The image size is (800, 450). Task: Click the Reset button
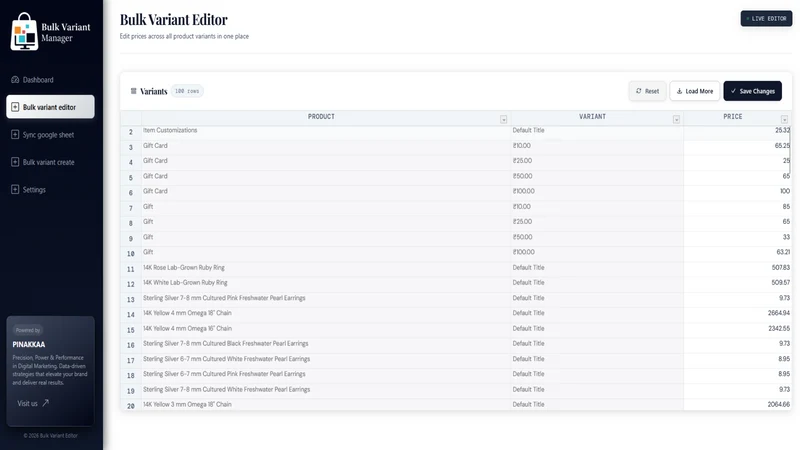tap(647, 91)
